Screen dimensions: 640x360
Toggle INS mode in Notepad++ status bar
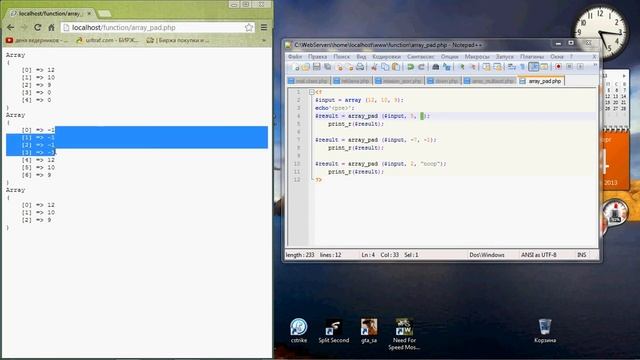582,255
